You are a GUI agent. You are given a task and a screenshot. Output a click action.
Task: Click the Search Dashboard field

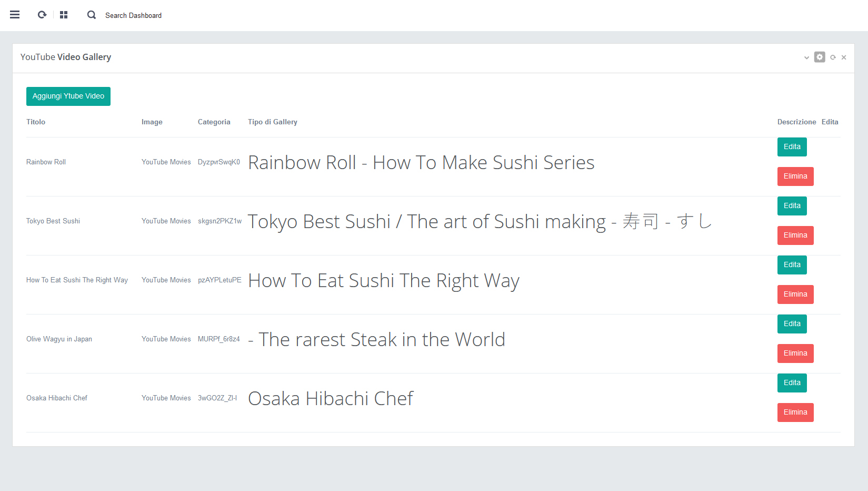tap(133, 15)
